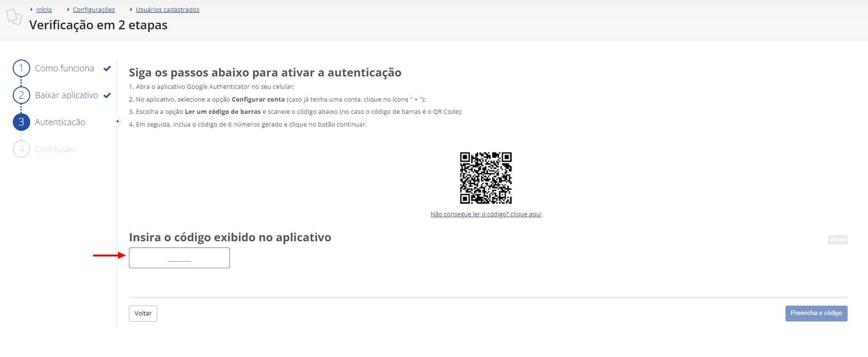Click instruction 2 mentioning 'Configurar conta'
Image resolution: width=868 pixels, height=357 pixels.
pos(277,100)
